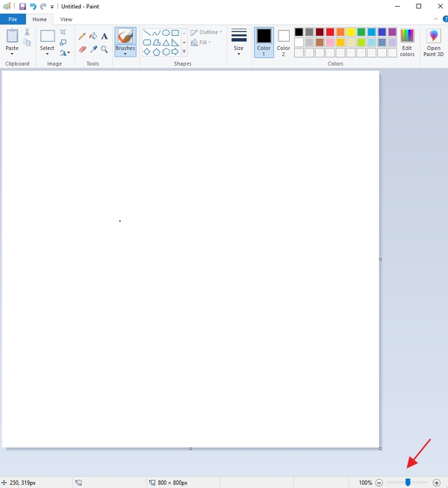Select the Color picker eyedropper tool
The width and height of the screenshot is (448, 488).
93,49
